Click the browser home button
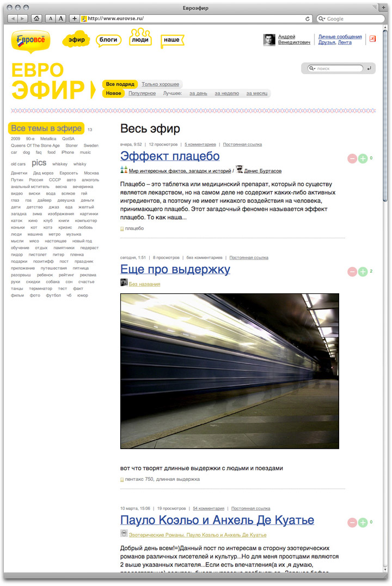The width and height of the screenshot is (392, 586). tap(36, 19)
